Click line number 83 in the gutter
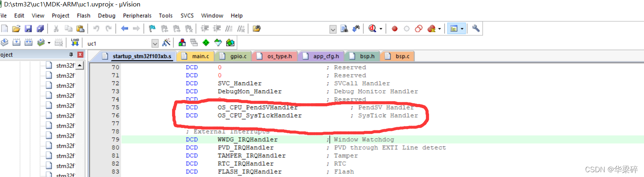 115,171
